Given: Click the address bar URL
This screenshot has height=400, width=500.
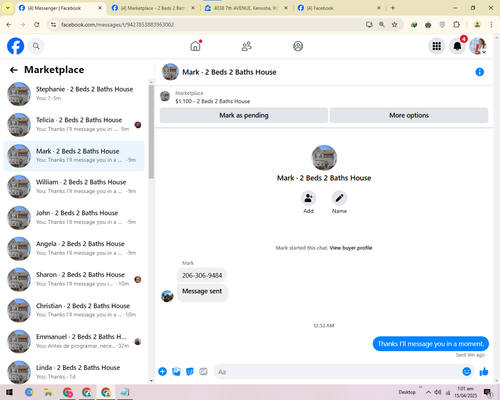Looking at the screenshot, I should point(118,25).
